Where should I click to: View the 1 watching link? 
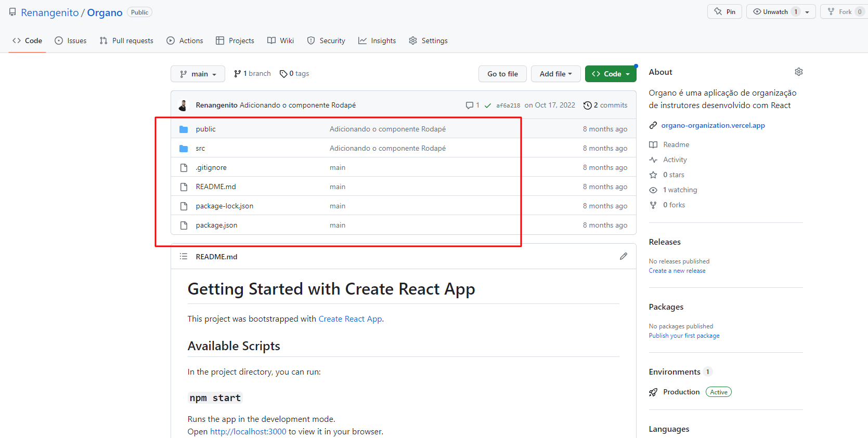[680, 190]
